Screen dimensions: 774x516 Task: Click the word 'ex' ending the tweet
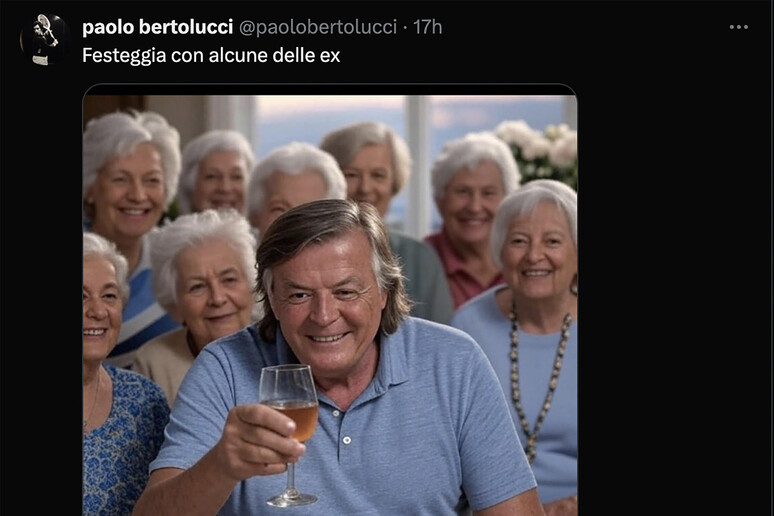click(330, 55)
